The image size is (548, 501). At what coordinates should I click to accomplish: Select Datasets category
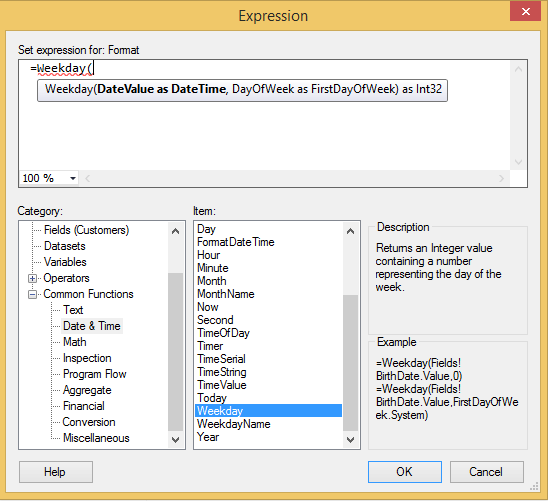(65, 246)
